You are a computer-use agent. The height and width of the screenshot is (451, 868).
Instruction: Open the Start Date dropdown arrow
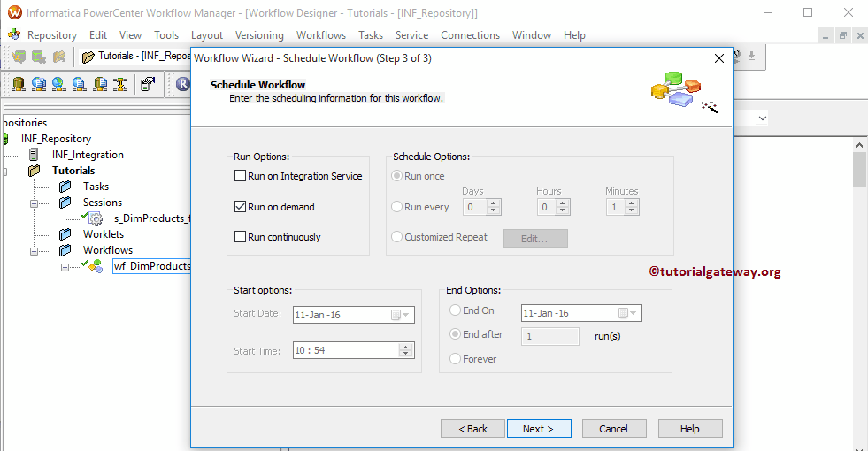tap(406, 315)
